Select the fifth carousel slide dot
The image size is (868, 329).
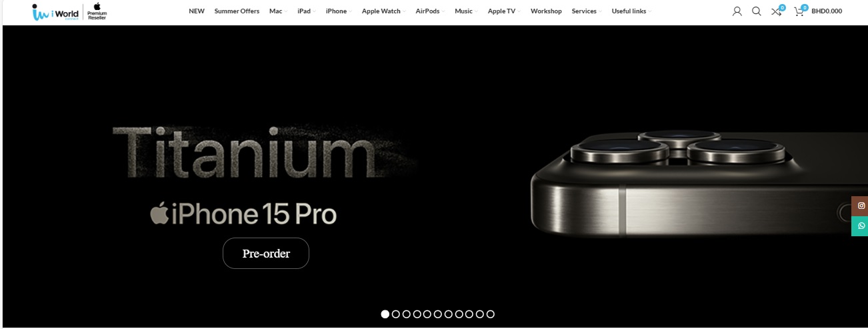[427, 314]
